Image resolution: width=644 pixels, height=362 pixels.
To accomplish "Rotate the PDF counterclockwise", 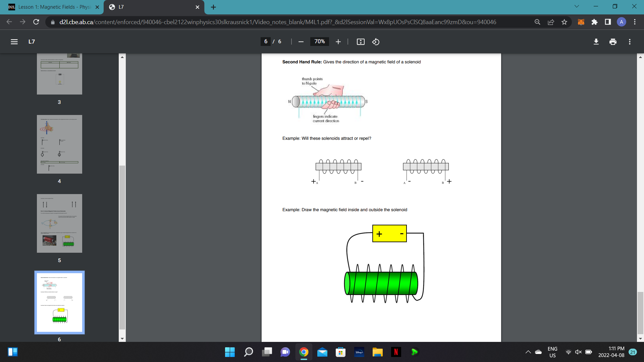I will [376, 42].
